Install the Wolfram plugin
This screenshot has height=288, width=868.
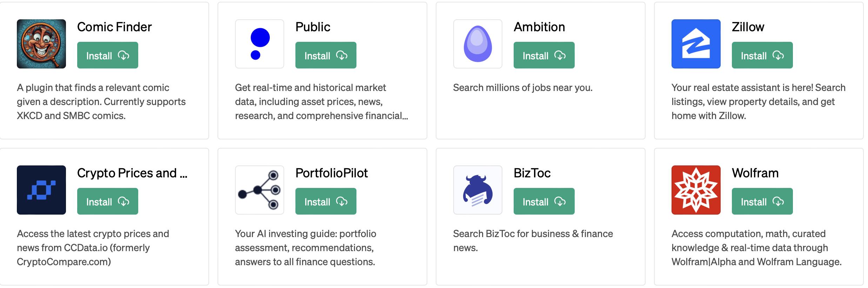pos(762,201)
